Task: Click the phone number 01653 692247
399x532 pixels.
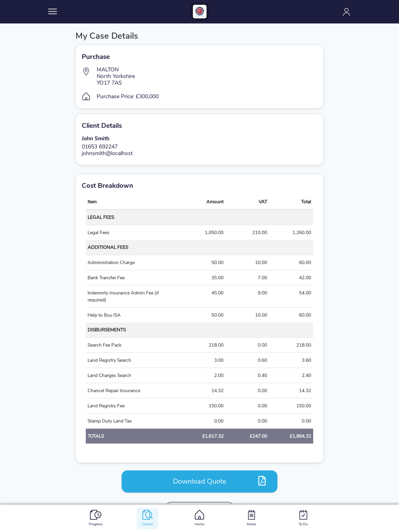Action: click(100, 147)
